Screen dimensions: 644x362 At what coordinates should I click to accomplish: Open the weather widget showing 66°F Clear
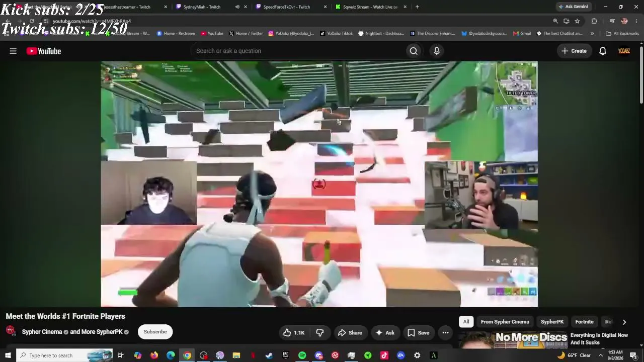pos(574,355)
